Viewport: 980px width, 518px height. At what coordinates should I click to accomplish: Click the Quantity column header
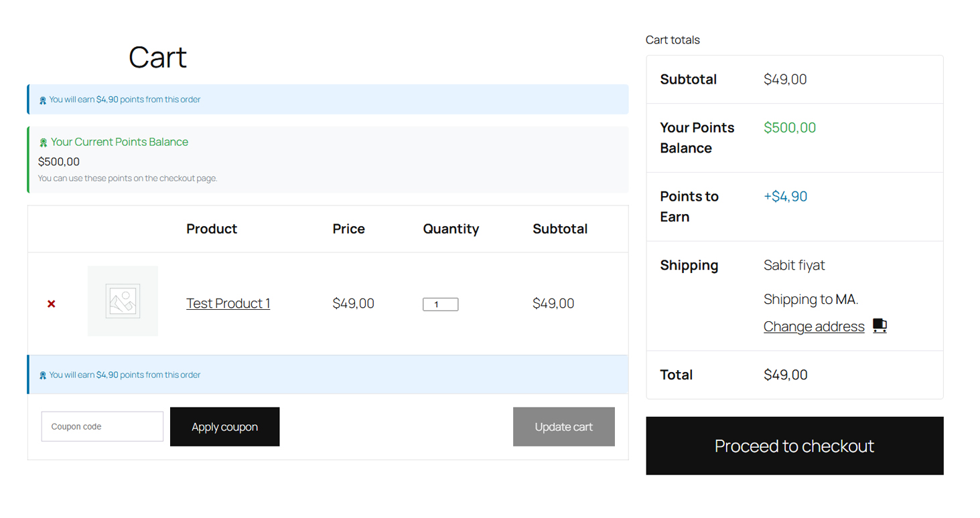point(450,228)
